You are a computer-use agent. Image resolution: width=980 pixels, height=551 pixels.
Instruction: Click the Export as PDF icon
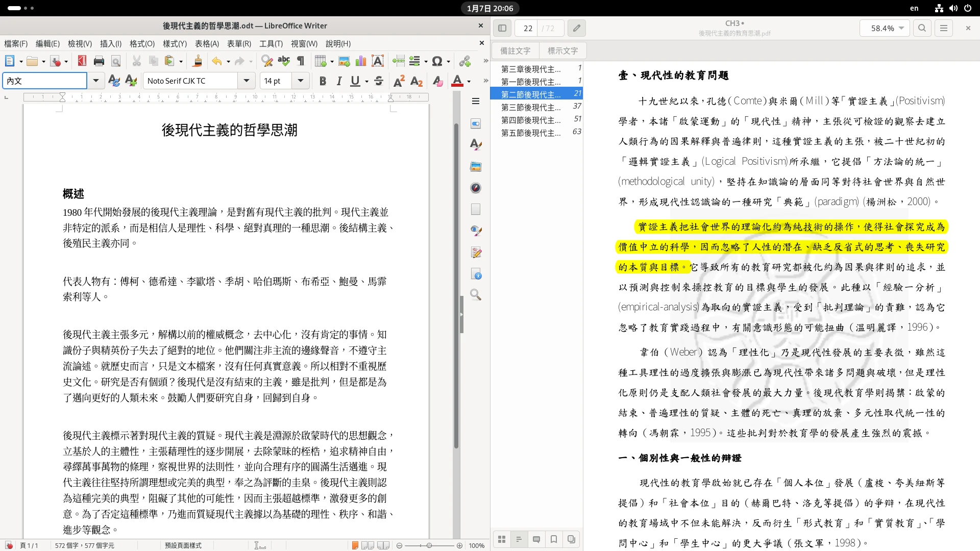point(82,61)
